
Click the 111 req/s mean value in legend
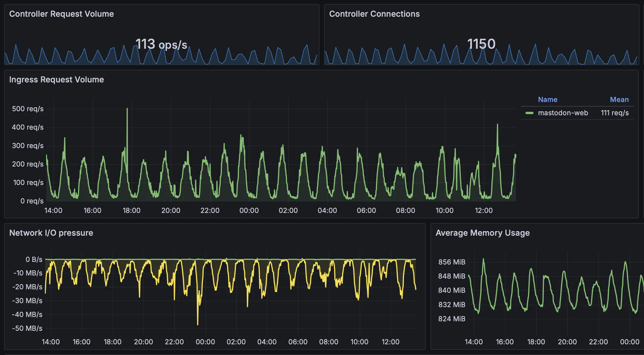[614, 113]
